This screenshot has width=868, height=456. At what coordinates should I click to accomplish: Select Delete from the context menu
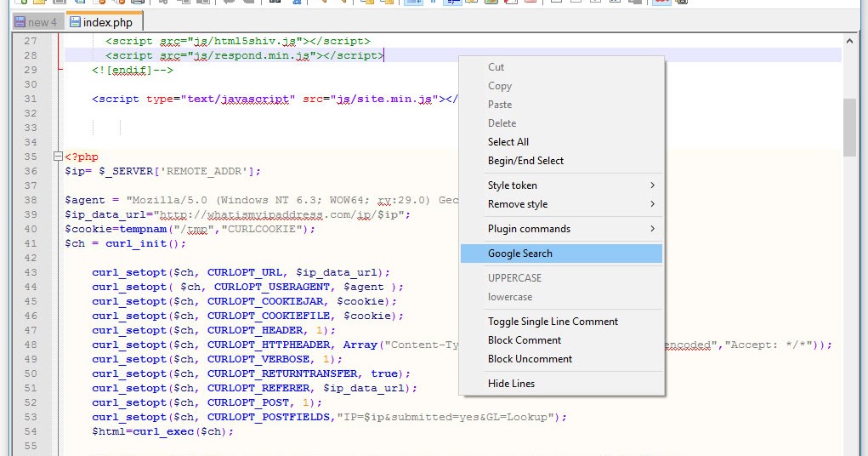(x=561, y=123)
